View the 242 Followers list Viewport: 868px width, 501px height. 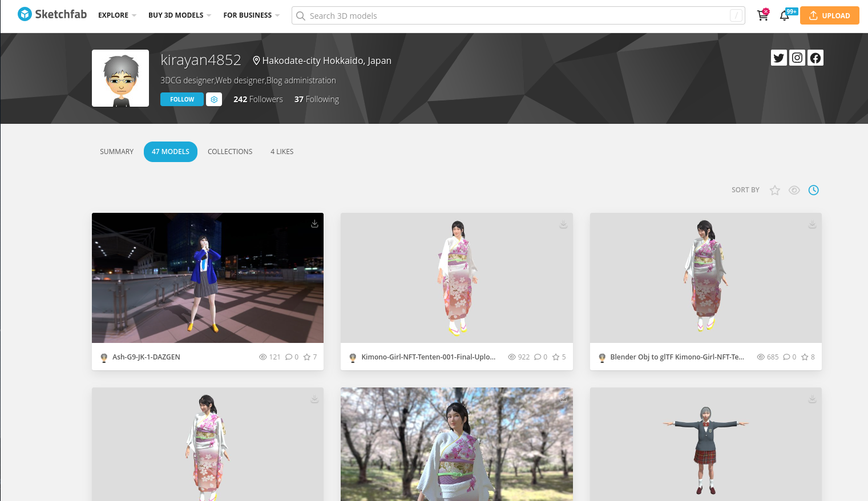[x=258, y=99]
